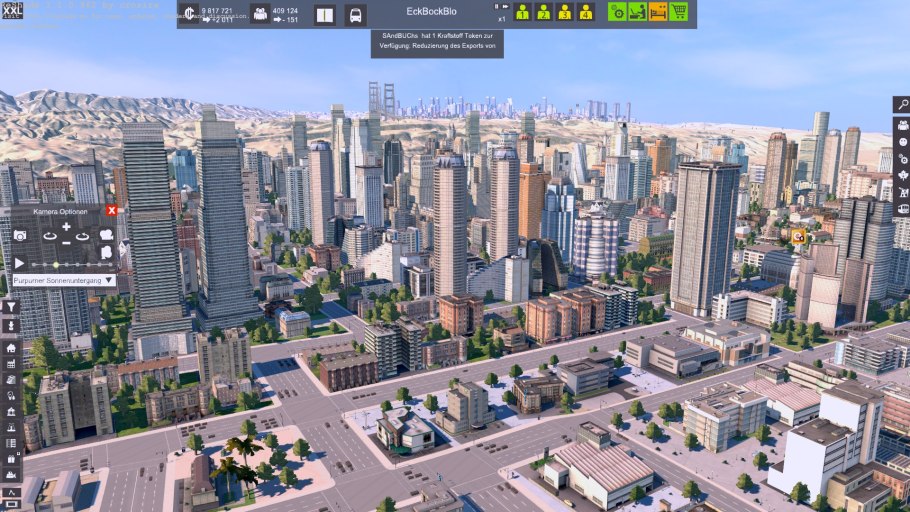Click the green shopping cart trade icon
This screenshot has height=512, width=910.
(x=679, y=12)
